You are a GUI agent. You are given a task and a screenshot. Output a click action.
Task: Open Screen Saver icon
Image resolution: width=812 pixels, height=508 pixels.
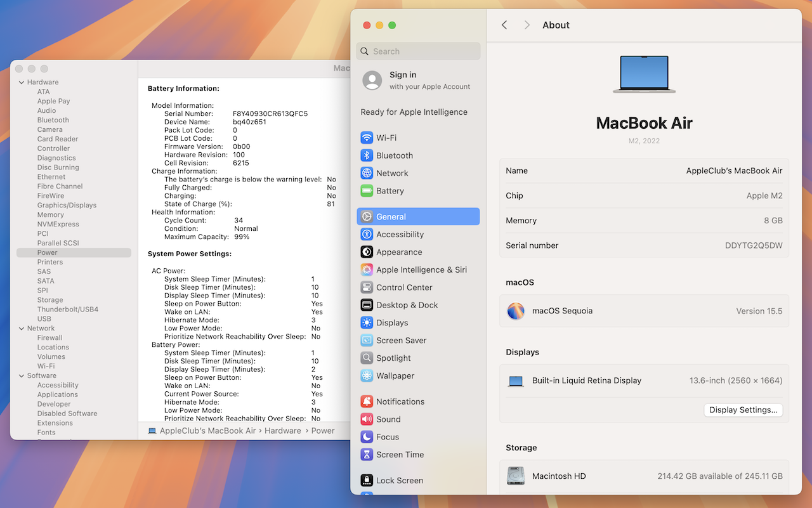367,341
